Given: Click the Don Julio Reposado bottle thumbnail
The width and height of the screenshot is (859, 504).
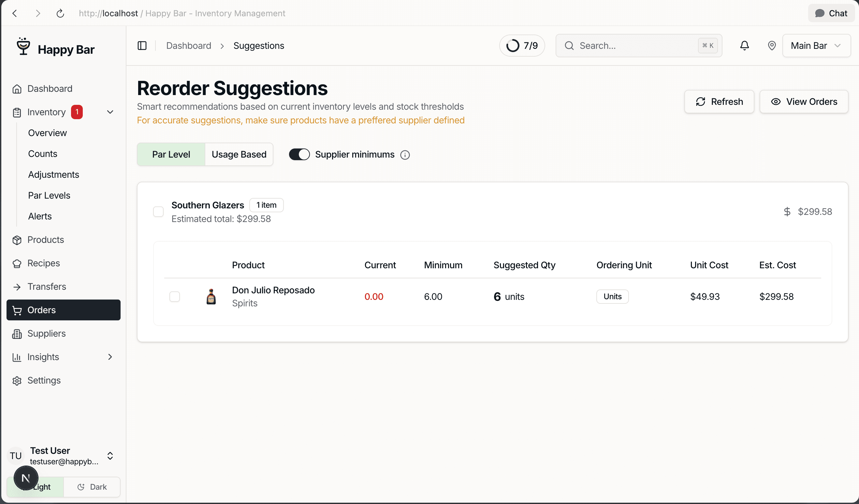Looking at the screenshot, I should pyautogui.click(x=211, y=297).
